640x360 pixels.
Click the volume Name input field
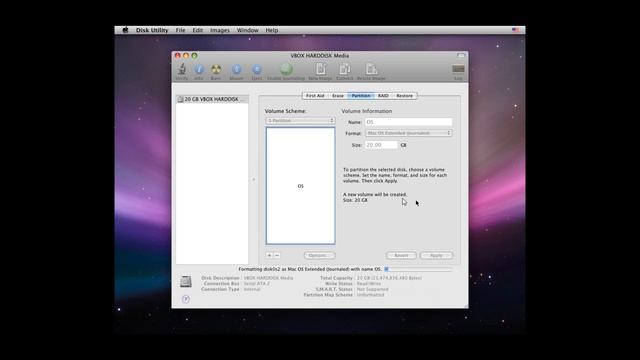pyautogui.click(x=409, y=122)
